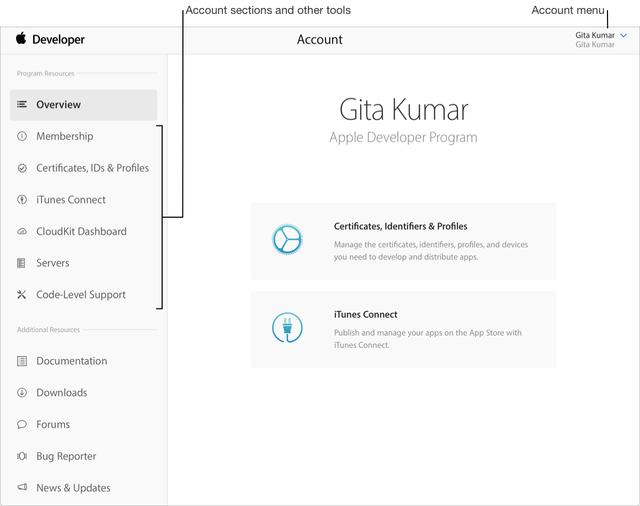Image resolution: width=640 pixels, height=506 pixels.
Task: Click 'Manage the certificates, identifiers' description text
Action: (x=431, y=251)
